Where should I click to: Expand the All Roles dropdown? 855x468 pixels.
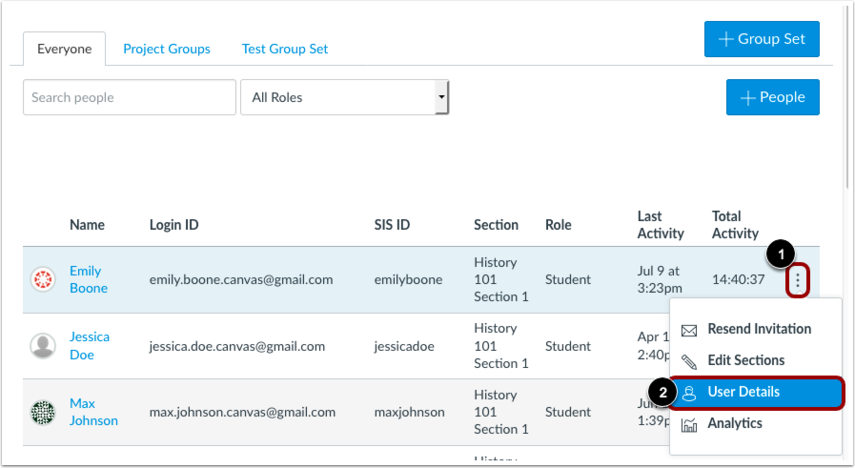[x=344, y=97]
